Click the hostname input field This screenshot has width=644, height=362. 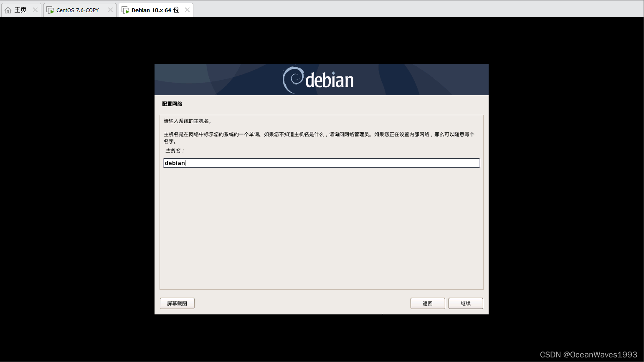(x=321, y=163)
